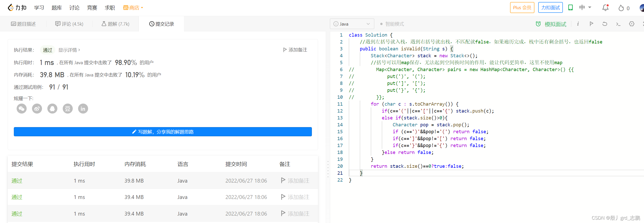Click code line 12 in the editor

438,111
